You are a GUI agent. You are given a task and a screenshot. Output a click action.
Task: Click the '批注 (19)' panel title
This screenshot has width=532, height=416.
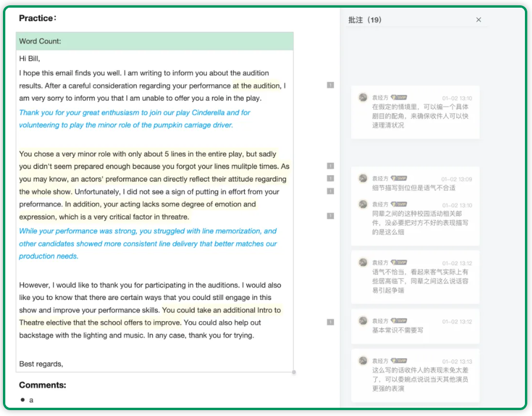coord(365,20)
